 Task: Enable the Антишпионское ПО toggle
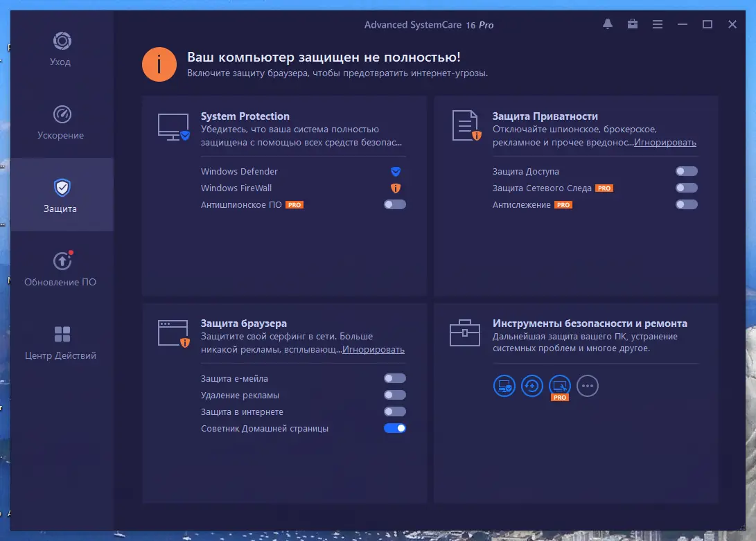coord(395,204)
